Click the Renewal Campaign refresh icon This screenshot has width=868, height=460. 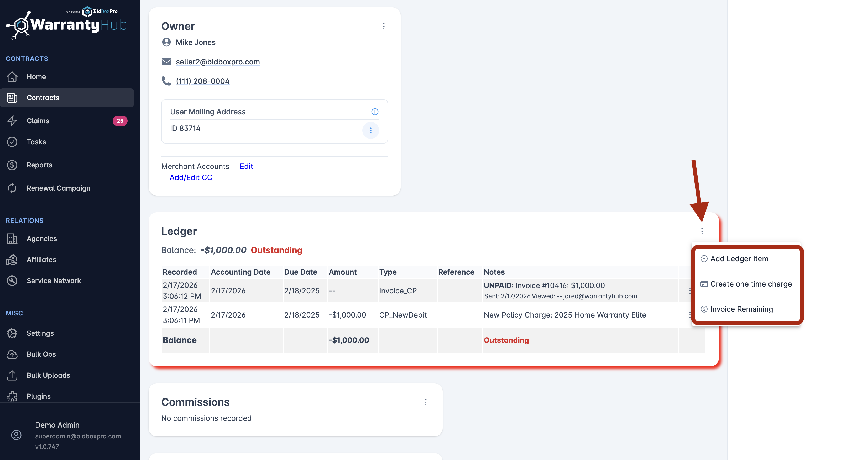coord(12,188)
